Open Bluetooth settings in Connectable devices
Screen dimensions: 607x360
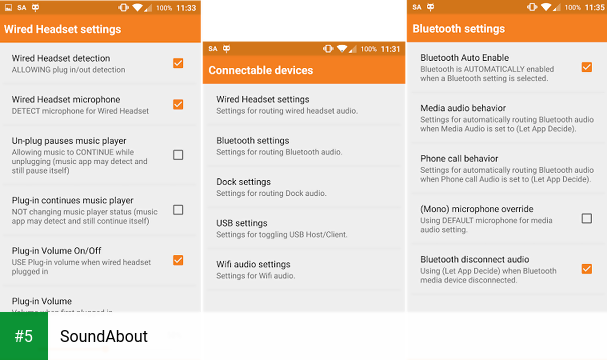pos(304,146)
